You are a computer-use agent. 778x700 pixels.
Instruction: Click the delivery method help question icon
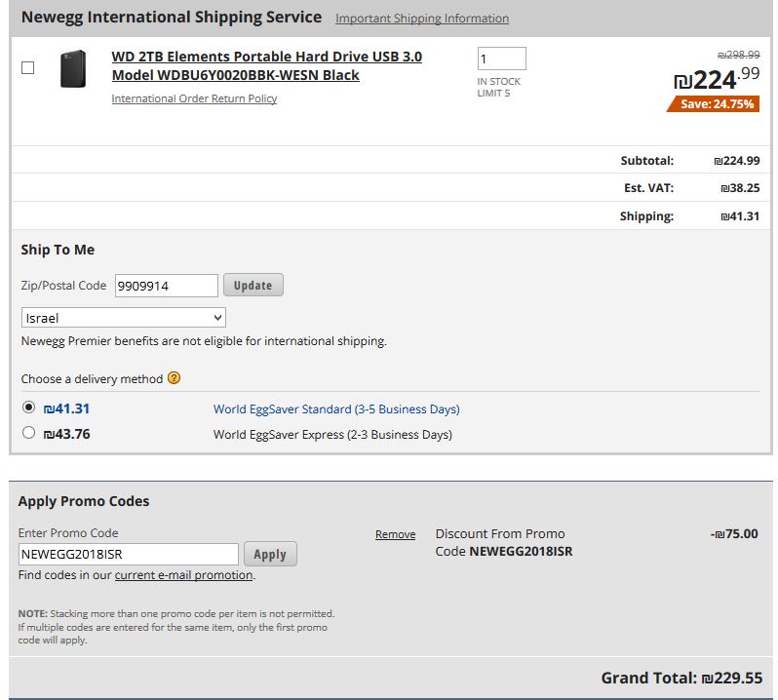175,378
